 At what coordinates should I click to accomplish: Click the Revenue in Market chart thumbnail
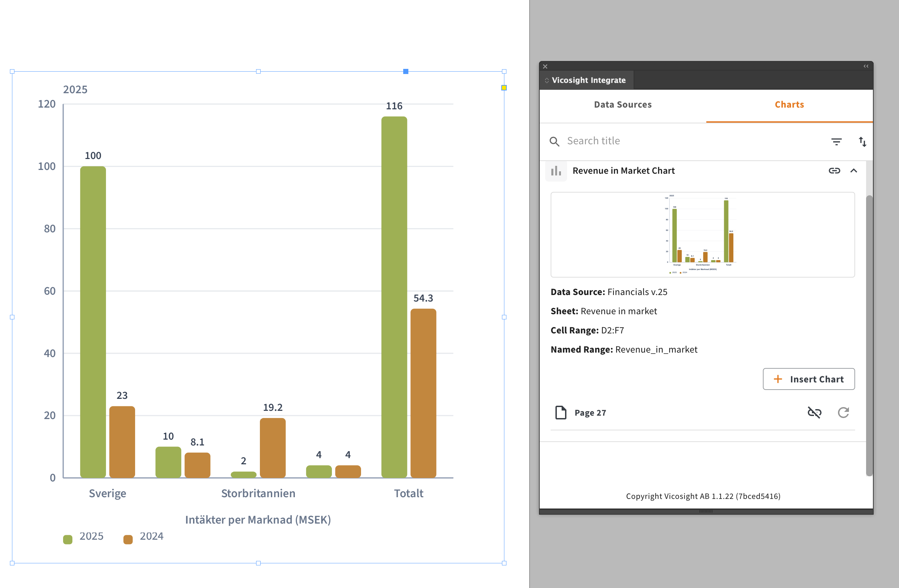pyautogui.click(x=702, y=234)
